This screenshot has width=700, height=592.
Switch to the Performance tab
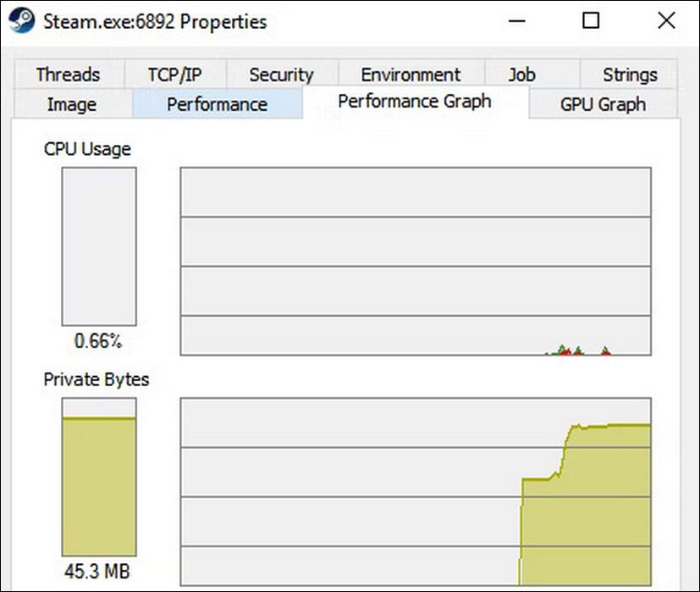point(216,104)
